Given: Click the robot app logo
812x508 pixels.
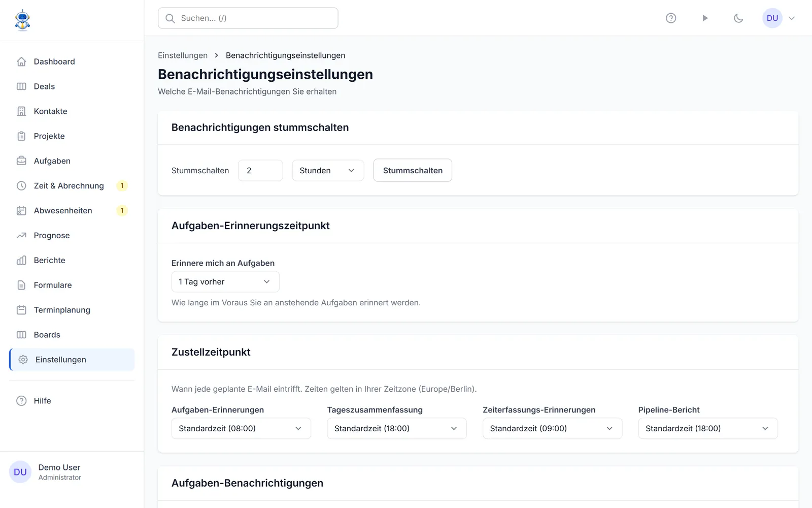Looking at the screenshot, I should (22, 20).
